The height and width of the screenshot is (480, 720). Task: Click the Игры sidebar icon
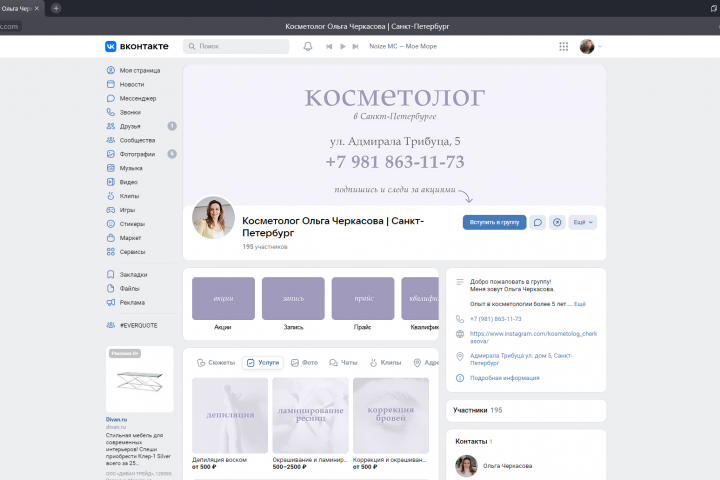pyautogui.click(x=111, y=210)
